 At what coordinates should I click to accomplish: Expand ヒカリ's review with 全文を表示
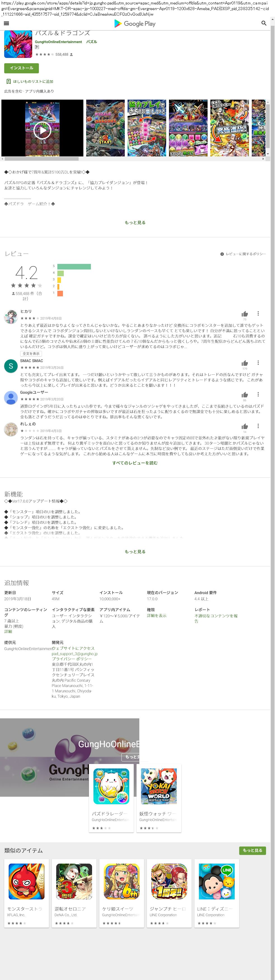click(31, 353)
